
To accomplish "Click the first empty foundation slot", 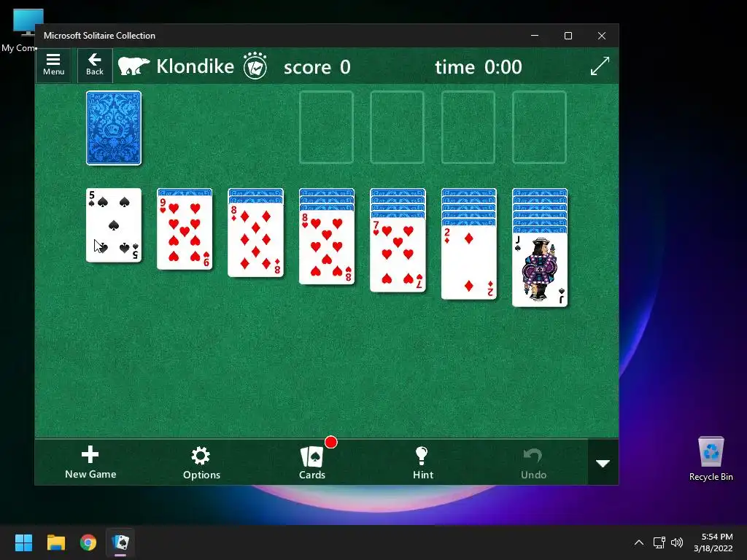I will click(326, 127).
